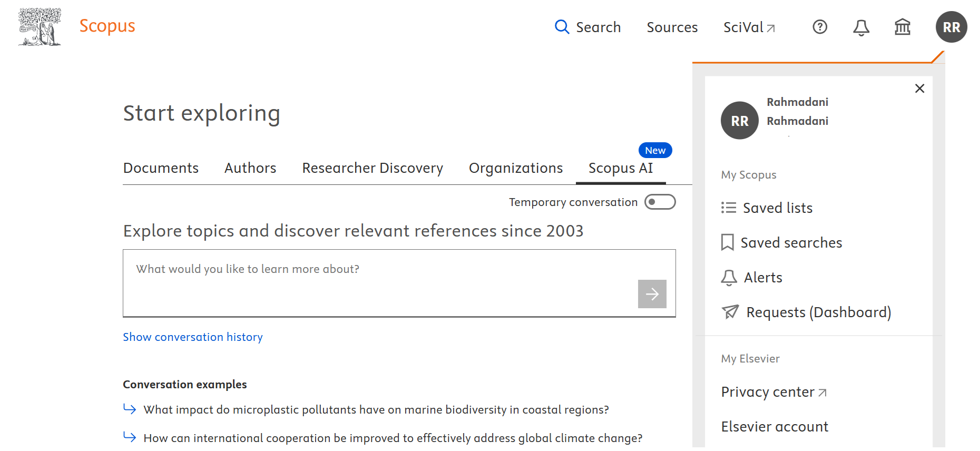Open the Scopus home link
The image size is (980, 451).
[x=107, y=26]
